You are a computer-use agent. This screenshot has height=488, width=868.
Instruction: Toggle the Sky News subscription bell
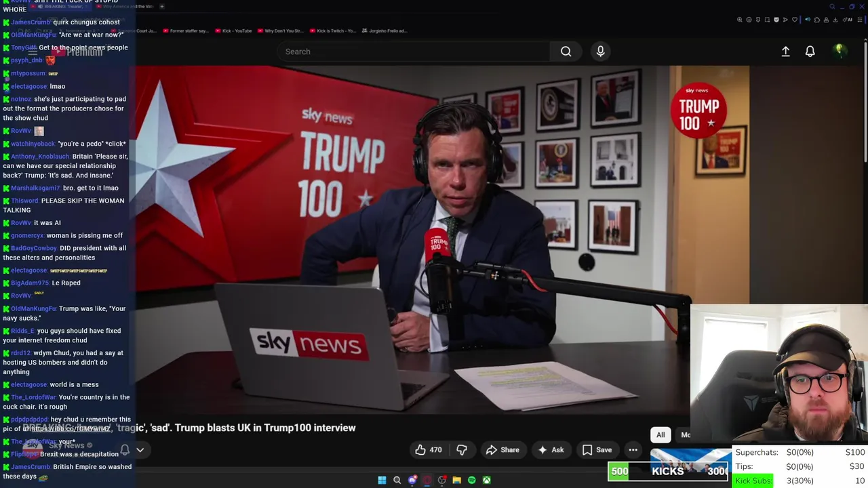[125, 450]
